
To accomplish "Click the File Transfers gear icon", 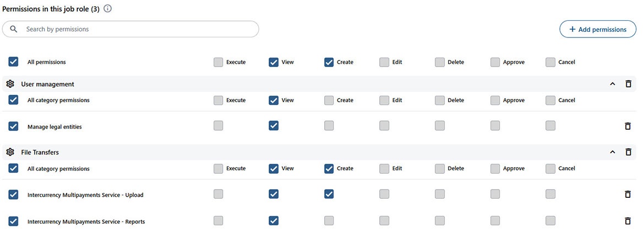I will [10, 152].
